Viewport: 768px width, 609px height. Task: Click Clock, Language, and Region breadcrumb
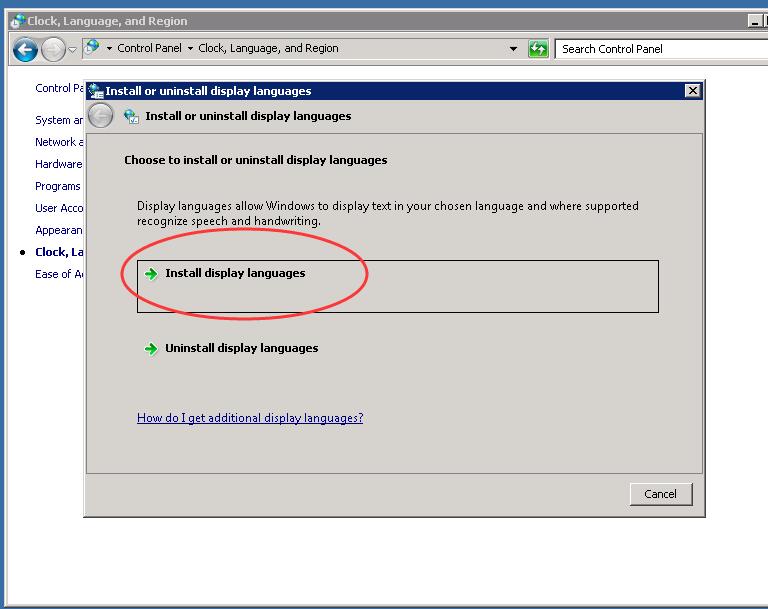(x=268, y=48)
